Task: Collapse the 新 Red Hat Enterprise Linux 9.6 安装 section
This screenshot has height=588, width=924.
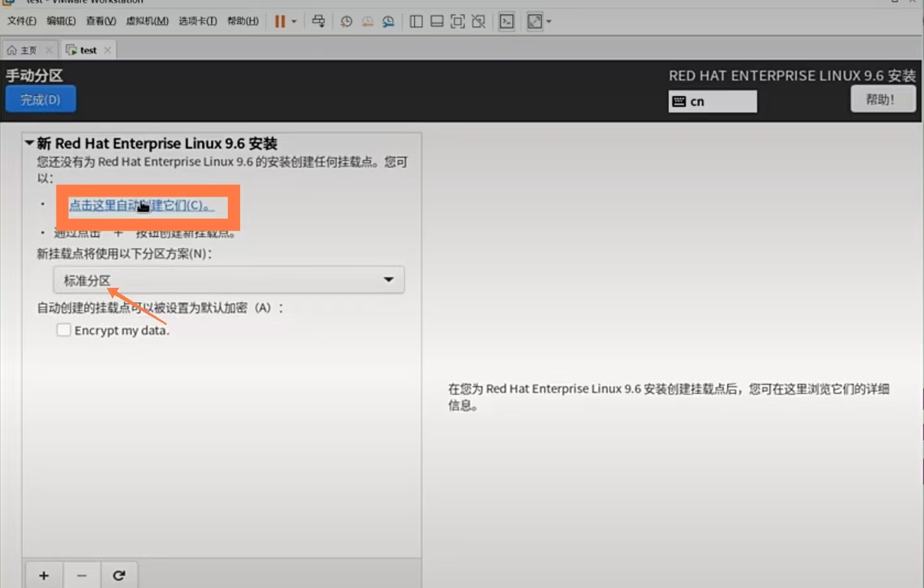Action: 29,143
